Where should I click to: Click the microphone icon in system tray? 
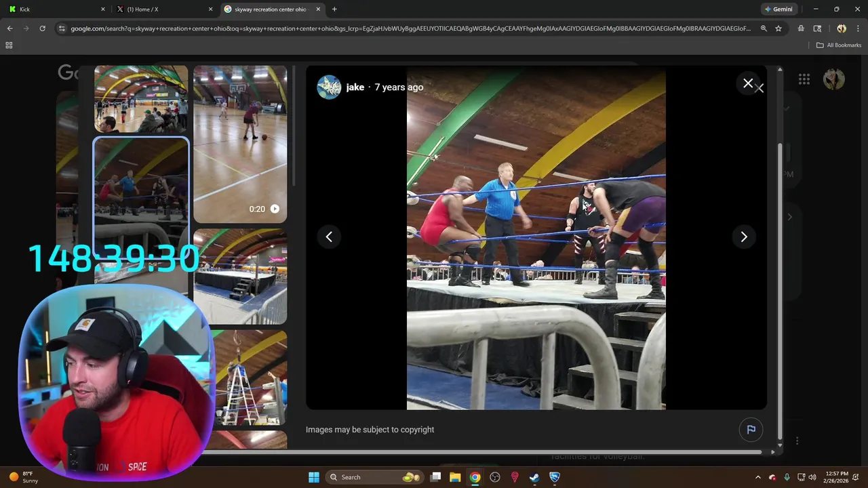click(787, 477)
